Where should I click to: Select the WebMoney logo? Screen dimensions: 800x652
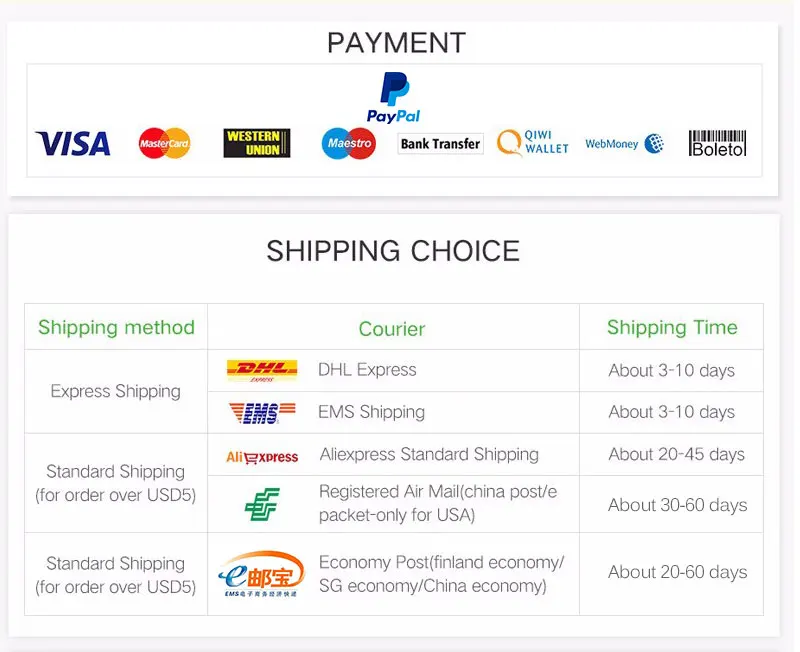coord(624,144)
